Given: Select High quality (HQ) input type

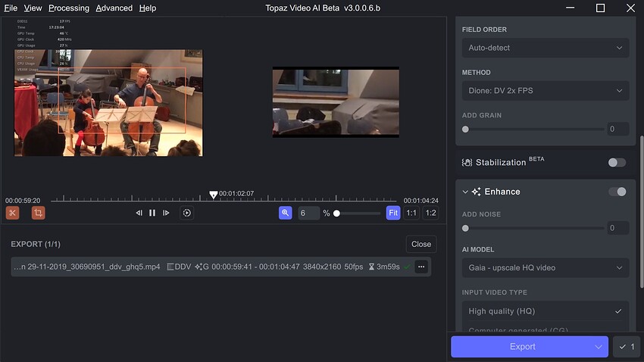Looking at the screenshot, I should (545, 311).
